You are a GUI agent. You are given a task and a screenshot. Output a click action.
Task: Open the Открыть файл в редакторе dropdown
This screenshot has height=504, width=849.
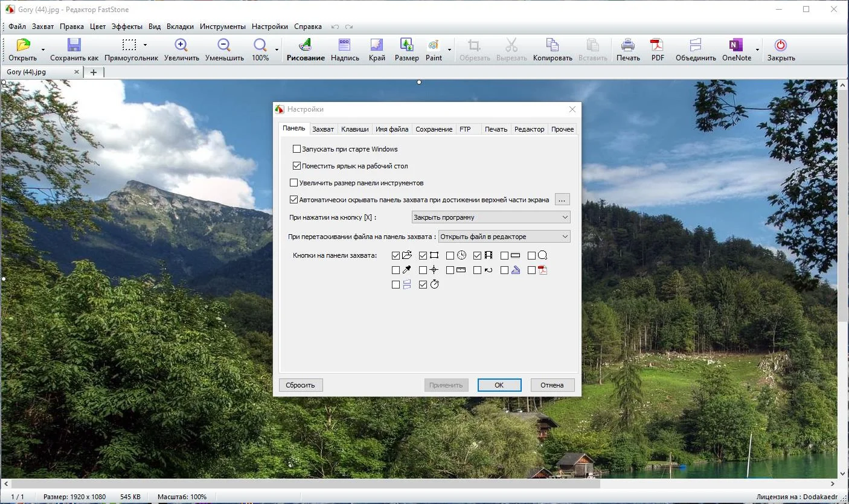click(504, 237)
